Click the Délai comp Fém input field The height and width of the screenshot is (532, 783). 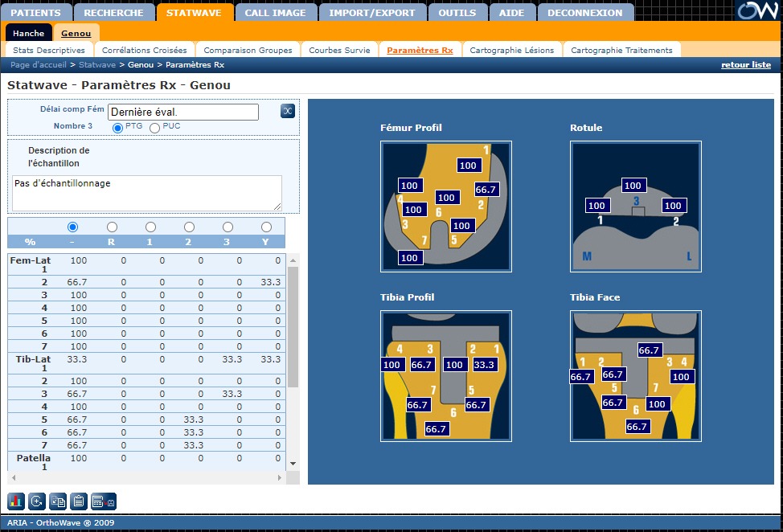point(183,112)
